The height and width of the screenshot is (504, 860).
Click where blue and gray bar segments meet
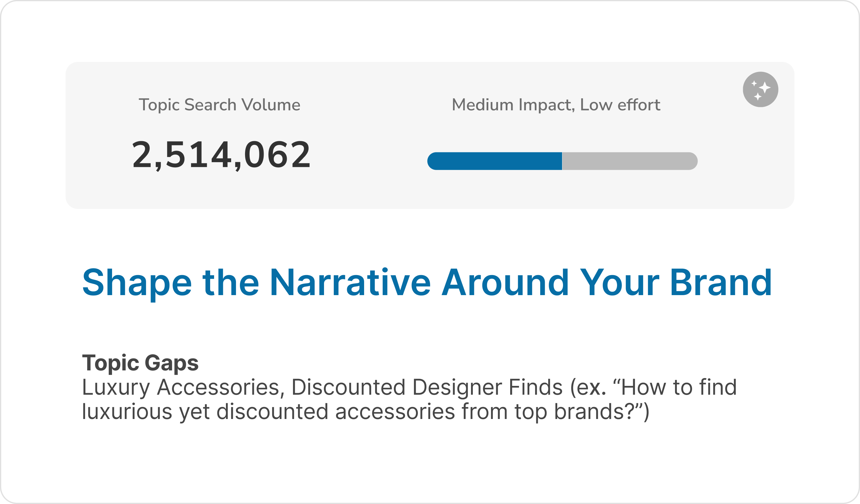tap(562, 161)
